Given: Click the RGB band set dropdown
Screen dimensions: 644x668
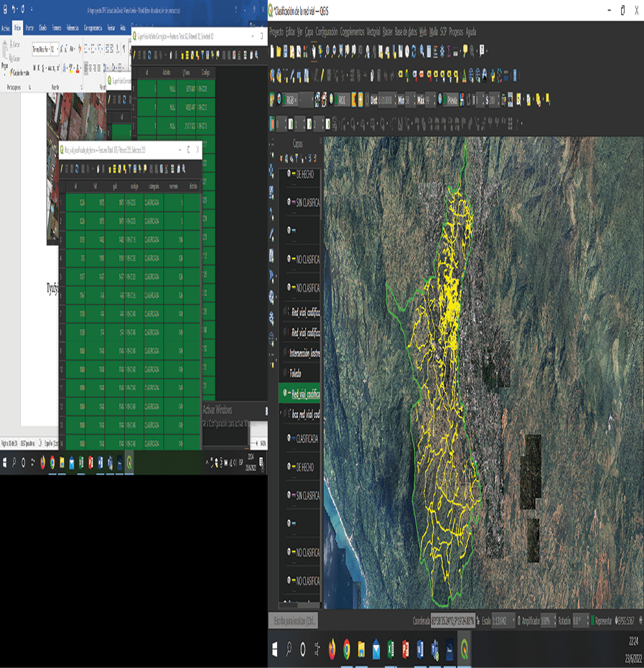Looking at the screenshot, I should tap(299, 101).
